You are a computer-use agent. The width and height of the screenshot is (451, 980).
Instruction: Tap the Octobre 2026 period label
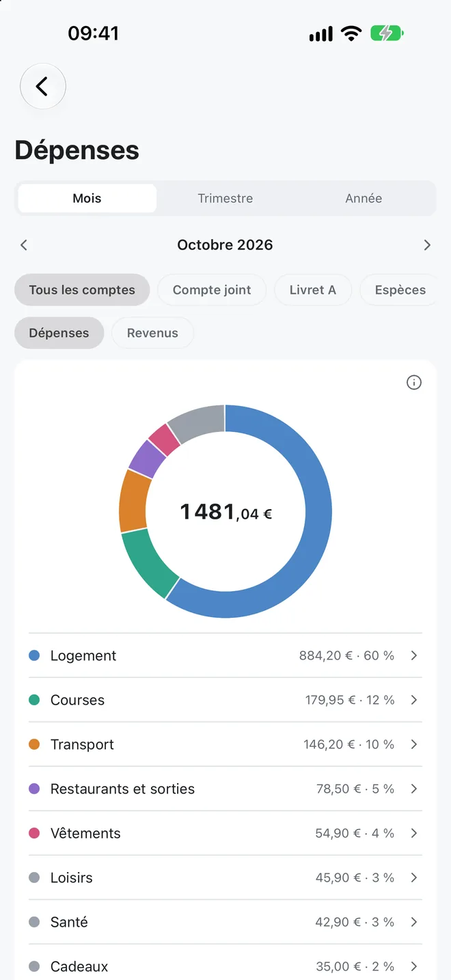(x=225, y=245)
